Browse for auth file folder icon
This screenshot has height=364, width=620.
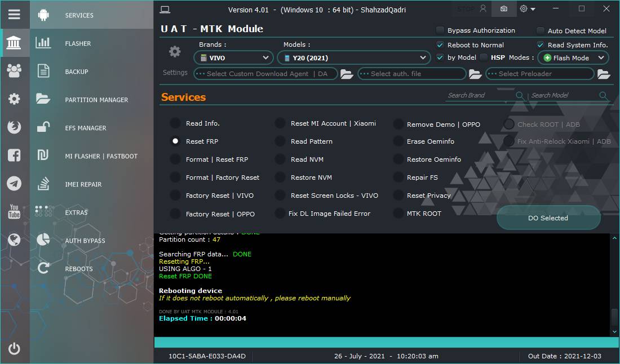pos(475,74)
